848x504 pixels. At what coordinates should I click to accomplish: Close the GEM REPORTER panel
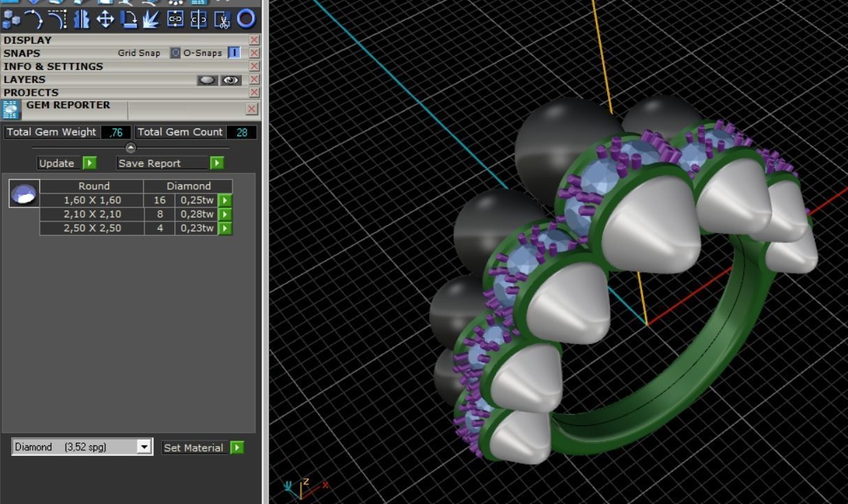252,109
